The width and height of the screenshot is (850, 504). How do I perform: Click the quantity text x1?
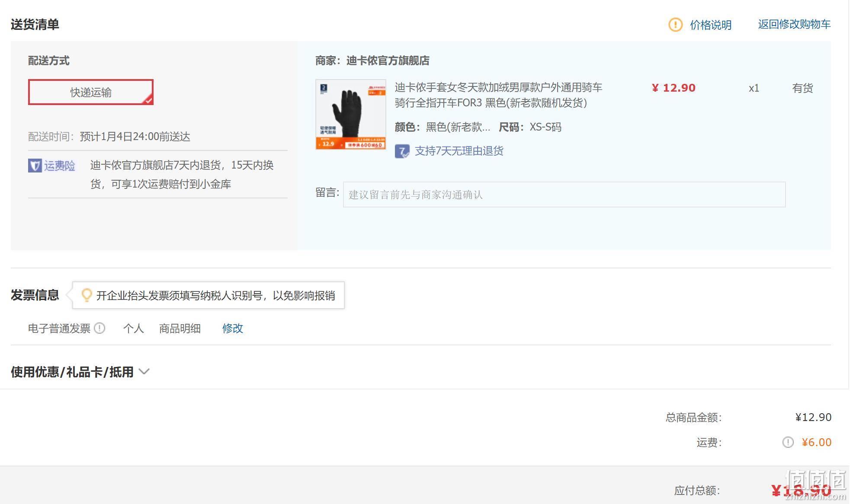pos(754,88)
